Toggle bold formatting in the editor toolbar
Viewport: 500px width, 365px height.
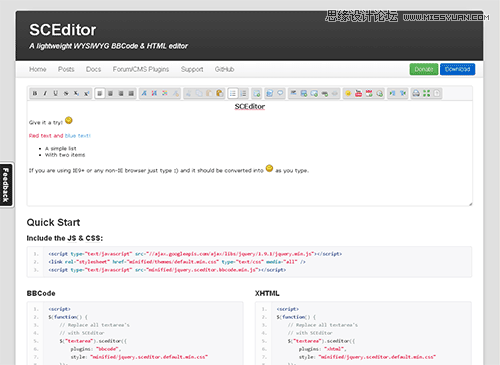point(35,93)
